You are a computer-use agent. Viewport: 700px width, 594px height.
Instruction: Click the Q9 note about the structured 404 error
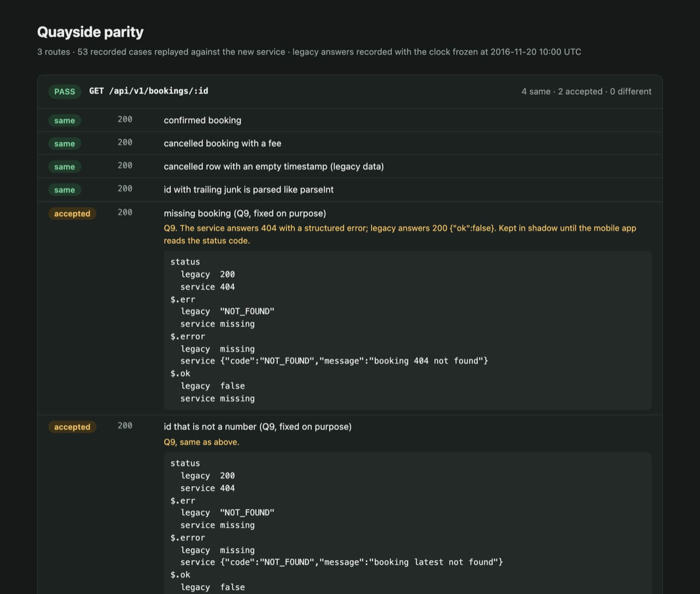tap(400, 234)
